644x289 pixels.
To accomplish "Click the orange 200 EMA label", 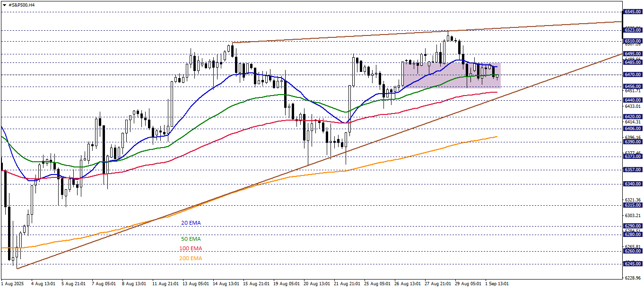I will pos(191,258).
